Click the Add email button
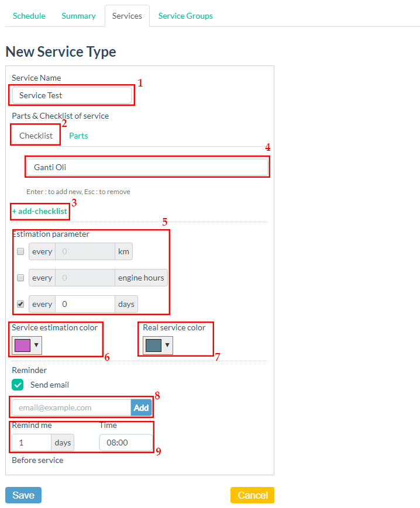The width and height of the screenshot is (420, 508). pos(141,407)
